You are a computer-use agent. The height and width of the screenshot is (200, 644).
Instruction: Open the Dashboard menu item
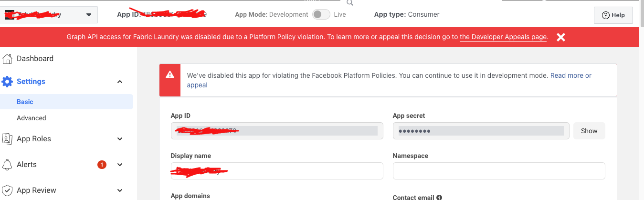[35, 59]
